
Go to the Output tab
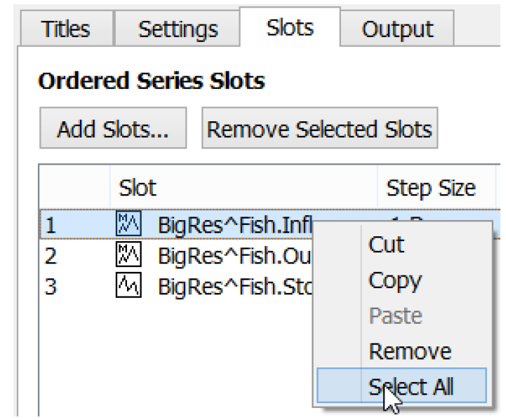coord(397,29)
